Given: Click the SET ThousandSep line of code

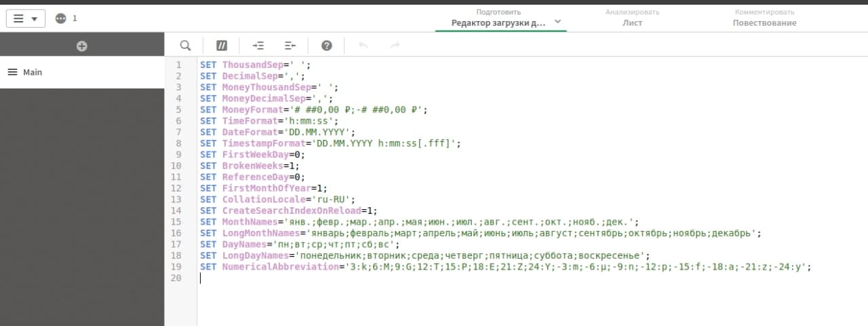Looking at the screenshot, I should [255, 65].
